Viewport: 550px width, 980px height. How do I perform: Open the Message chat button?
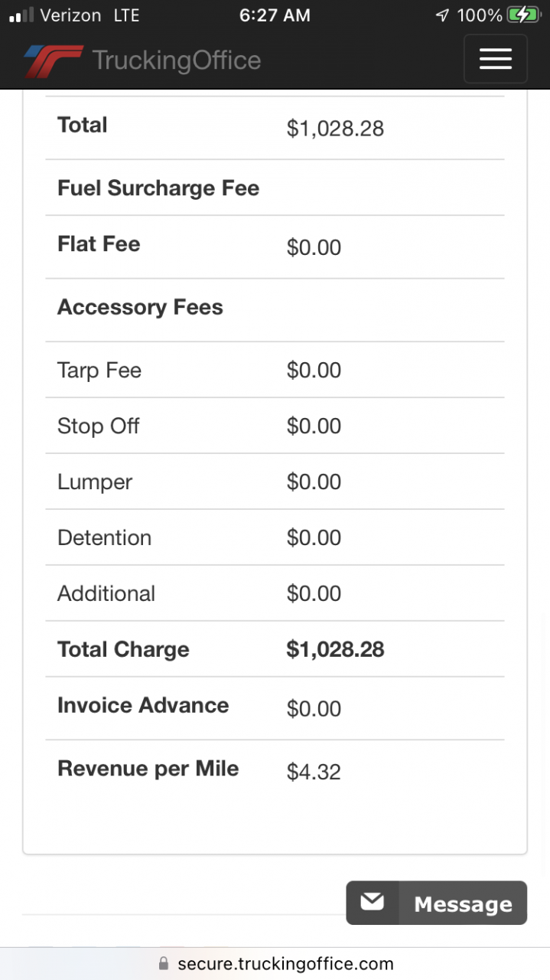pyautogui.click(x=437, y=903)
